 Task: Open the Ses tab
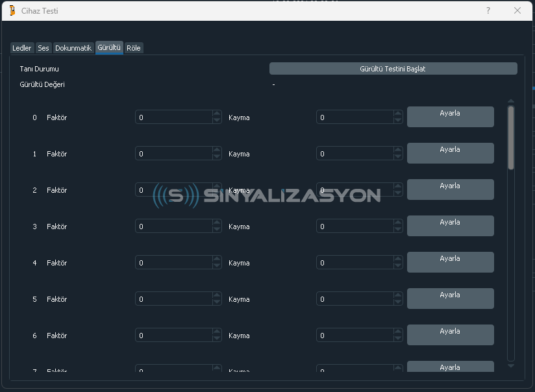(44, 48)
